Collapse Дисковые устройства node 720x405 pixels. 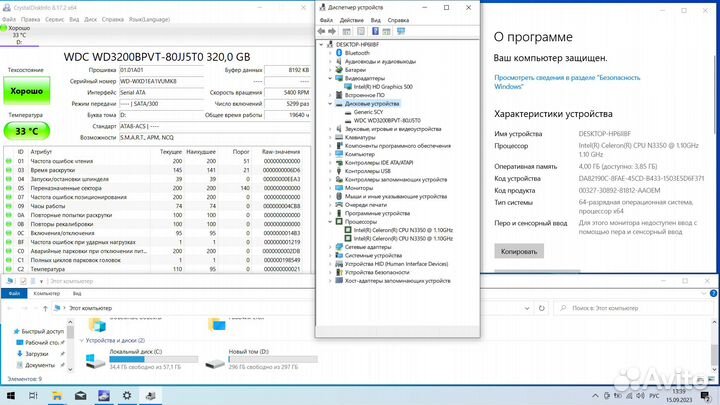330,103
